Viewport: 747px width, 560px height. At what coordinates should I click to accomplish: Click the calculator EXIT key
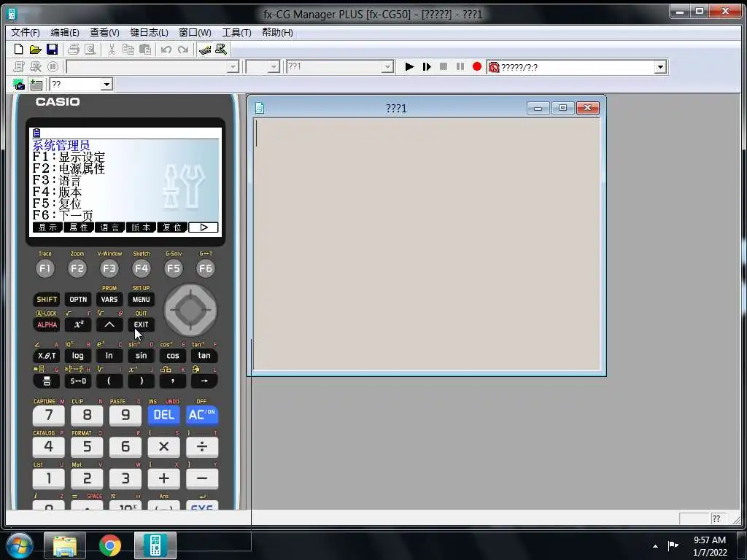pos(141,324)
